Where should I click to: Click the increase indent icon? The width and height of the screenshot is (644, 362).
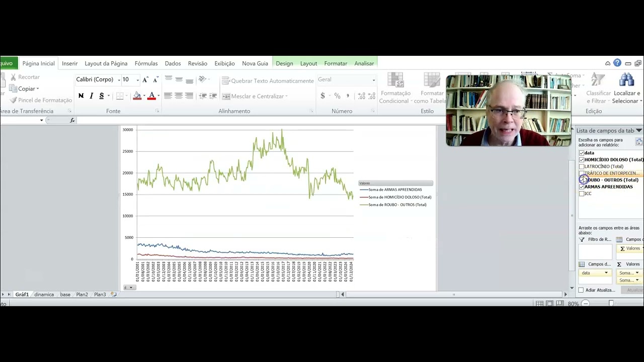[x=213, y=96]
